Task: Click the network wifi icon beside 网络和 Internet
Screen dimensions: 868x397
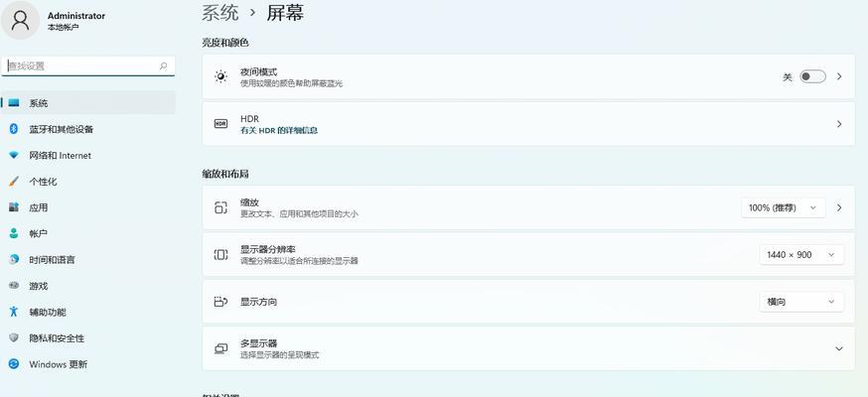Action: [14, 156]
